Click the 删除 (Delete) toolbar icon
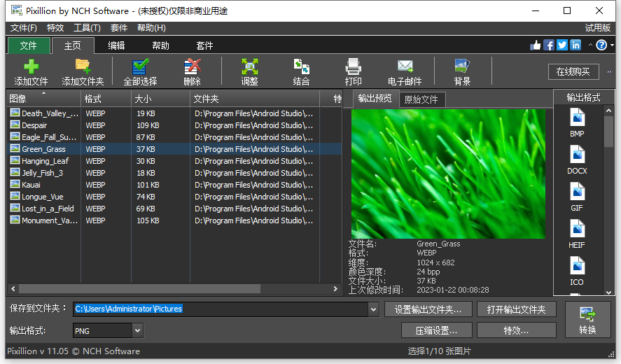Viewport: 621px width, 364px height. click(193, 71)
